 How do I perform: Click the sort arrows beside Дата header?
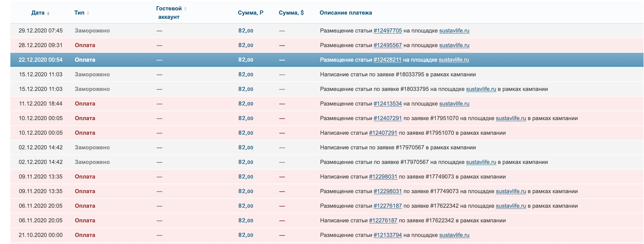(x=48, y=13)
